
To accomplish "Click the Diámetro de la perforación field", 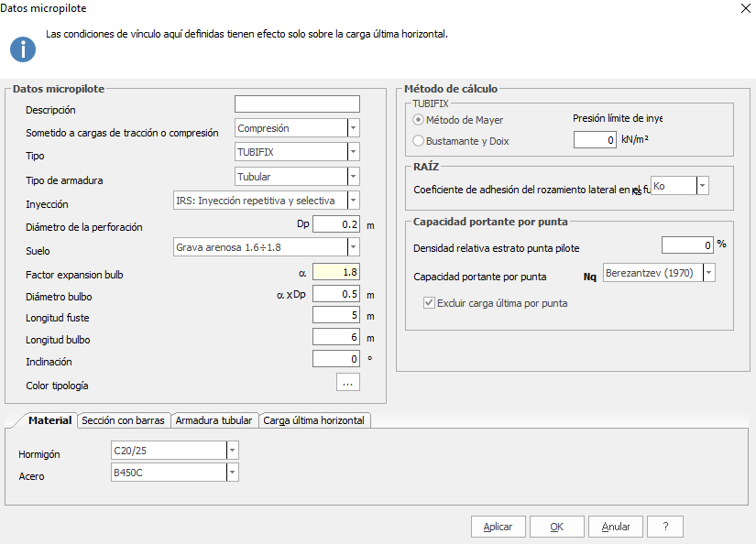I will 336,224.
